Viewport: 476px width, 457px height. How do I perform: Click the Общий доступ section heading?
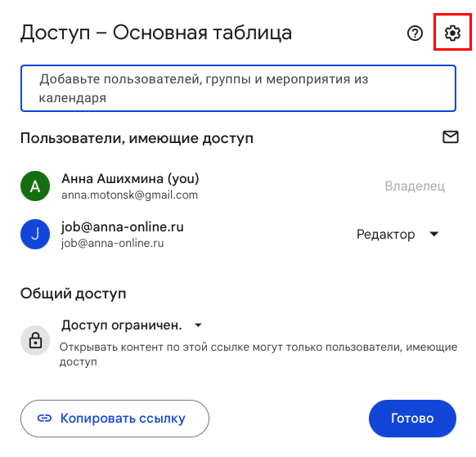click(73, 293)
